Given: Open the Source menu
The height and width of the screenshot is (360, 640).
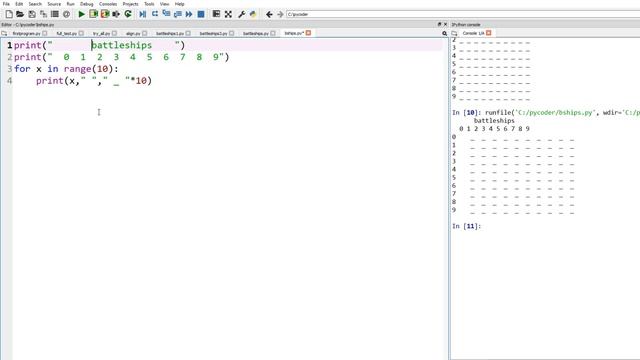Looking at the screenshot, I should pos(54,4).
